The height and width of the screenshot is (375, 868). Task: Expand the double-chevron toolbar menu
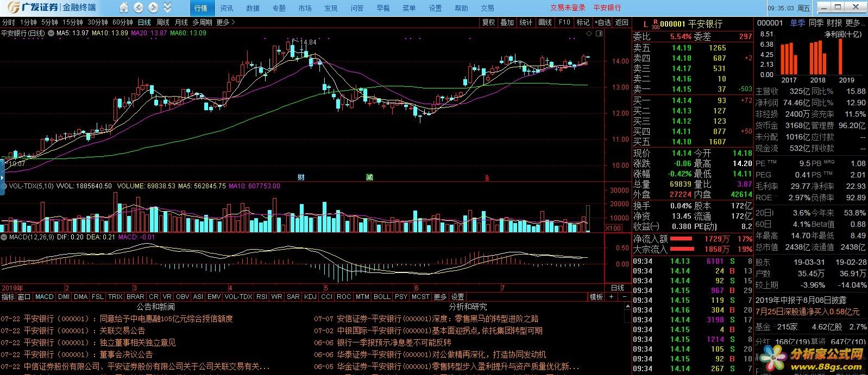pos(167,8)
